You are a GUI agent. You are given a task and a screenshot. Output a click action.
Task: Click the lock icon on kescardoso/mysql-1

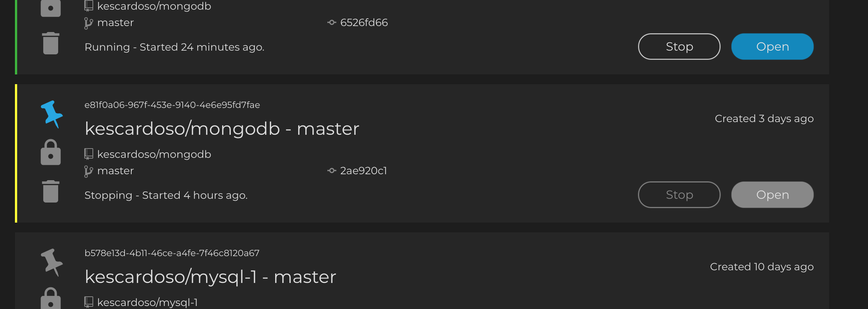point(51,300)
